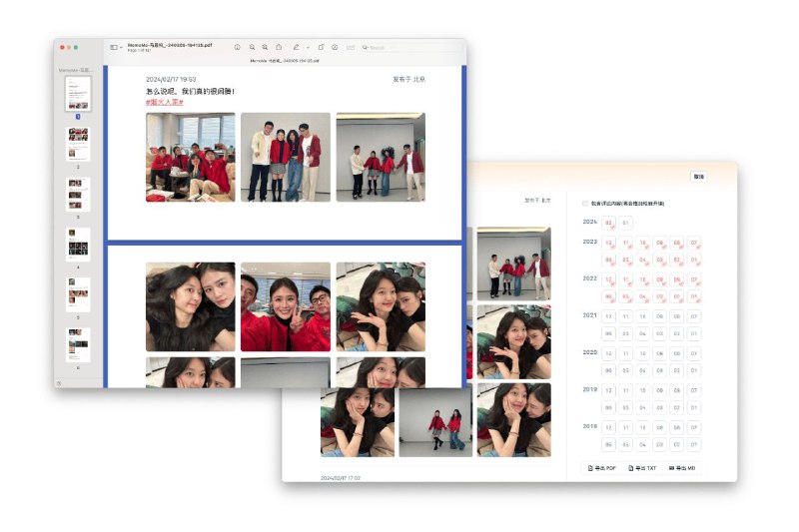Image resolution: width=799 pixels, height=532 pixels.
Task: Deselect month 07 of year 2023
Action: tap(694, 243)
